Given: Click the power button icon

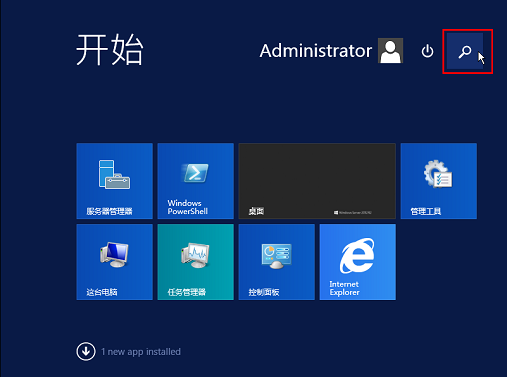Looking at the screenshot, I should pyautogui.click(x=427, y=52).
